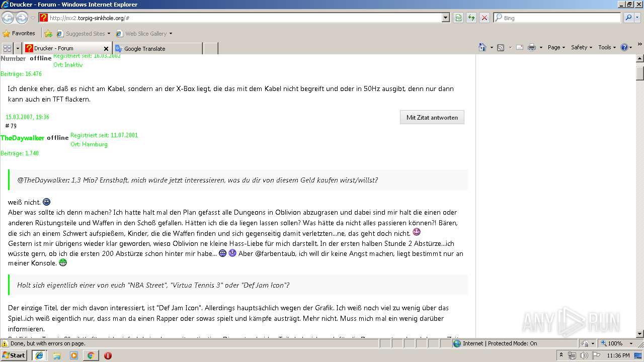Click the browser Forward arrow button
The height and width of the screenshot is (362, 644).
click(22, 18)
